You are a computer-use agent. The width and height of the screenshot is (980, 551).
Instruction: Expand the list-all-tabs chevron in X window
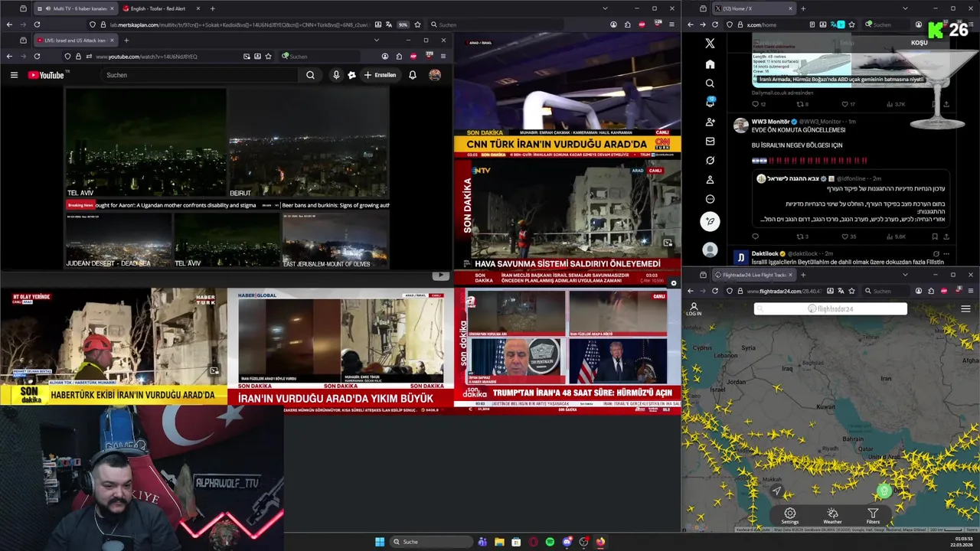click(x=905, y=8)
